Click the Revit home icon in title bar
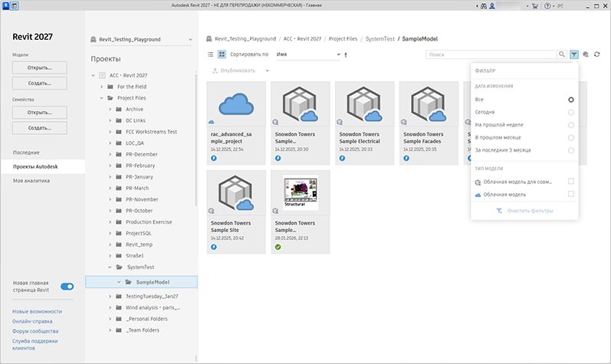 [x=15, y=6]
